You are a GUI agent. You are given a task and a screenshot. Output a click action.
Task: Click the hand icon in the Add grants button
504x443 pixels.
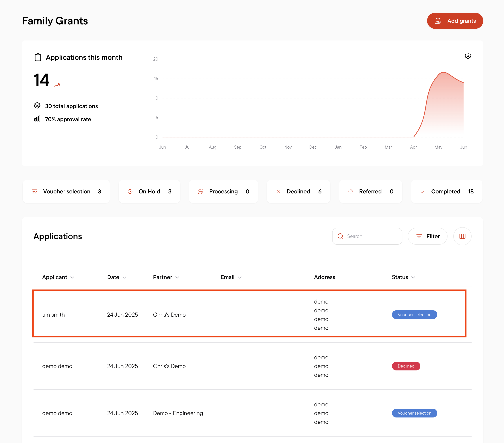pos(438,21)
